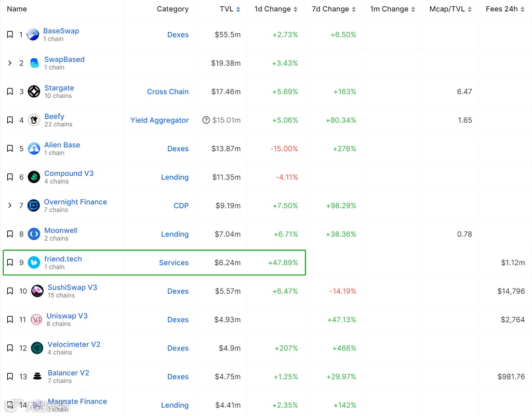532x416 pixels.
Task: Open the Beefy protocol link
Action: (x=54, y=116)
